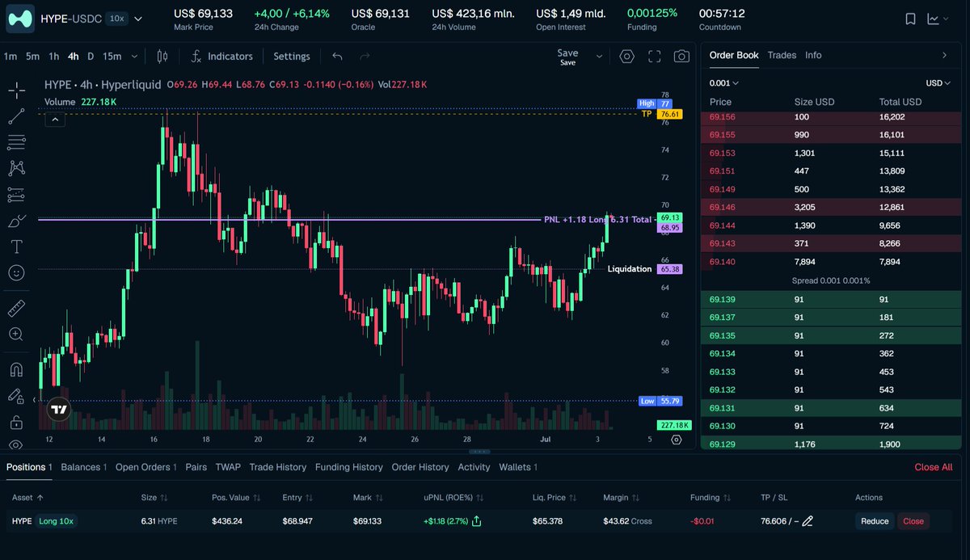Change the order book USD denomination
The height and width of the screenshot is (560, 970).
938,82
